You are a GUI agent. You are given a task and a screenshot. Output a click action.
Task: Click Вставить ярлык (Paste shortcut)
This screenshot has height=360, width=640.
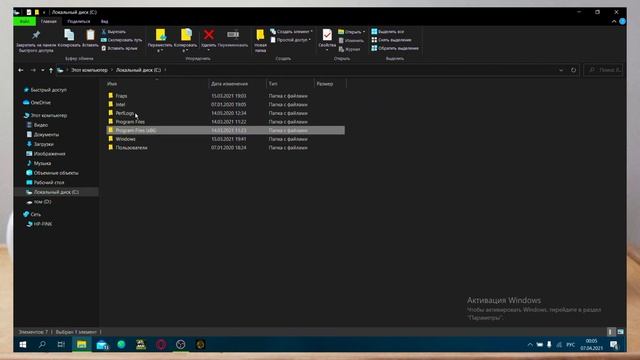[119, 48]
